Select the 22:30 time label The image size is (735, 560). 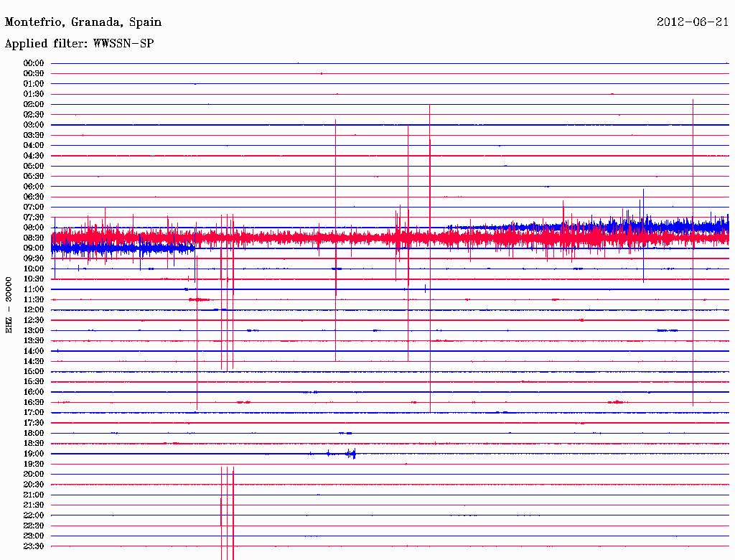pos(34,526)
